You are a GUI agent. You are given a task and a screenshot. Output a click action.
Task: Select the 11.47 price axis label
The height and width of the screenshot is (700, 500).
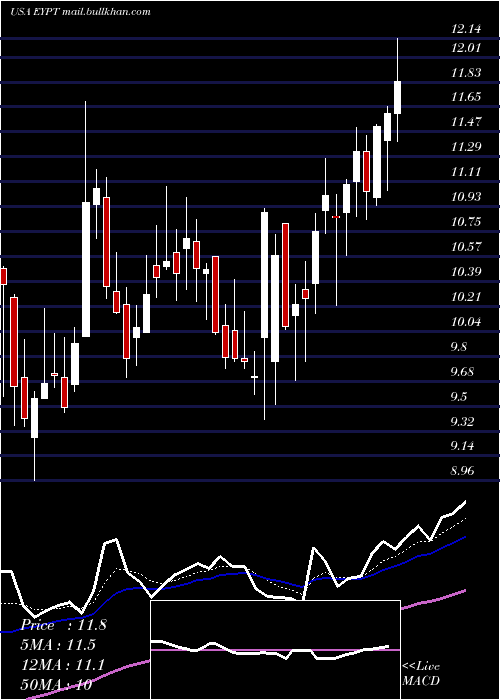466,121
